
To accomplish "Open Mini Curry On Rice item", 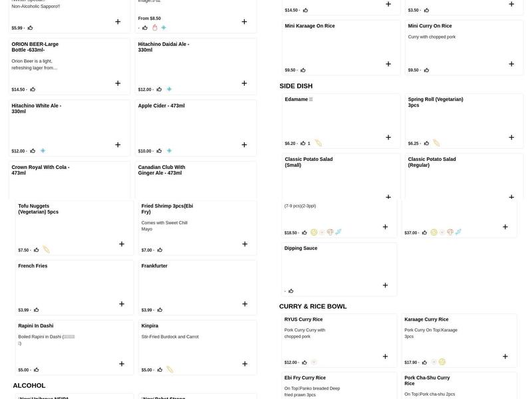I will click(x=460, y=47).
